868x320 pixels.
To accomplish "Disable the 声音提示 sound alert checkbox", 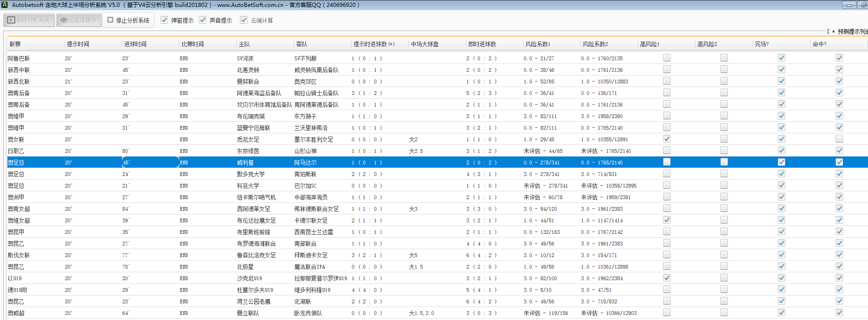I will point(203,20).
